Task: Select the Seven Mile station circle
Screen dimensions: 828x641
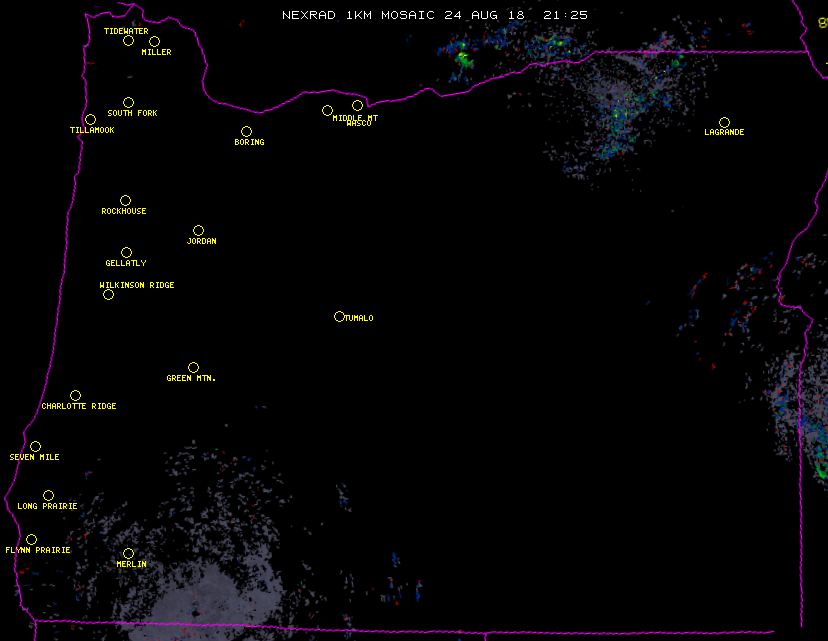Action: tap(35, 447)
